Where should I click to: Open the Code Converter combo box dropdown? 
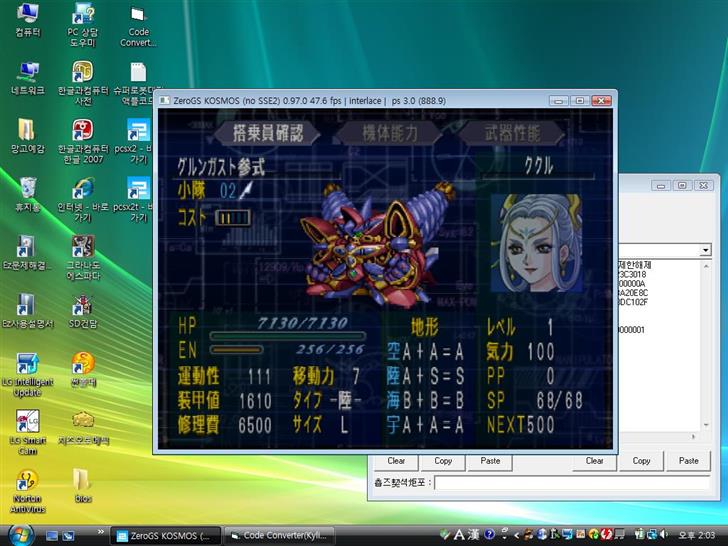point(705,250)
